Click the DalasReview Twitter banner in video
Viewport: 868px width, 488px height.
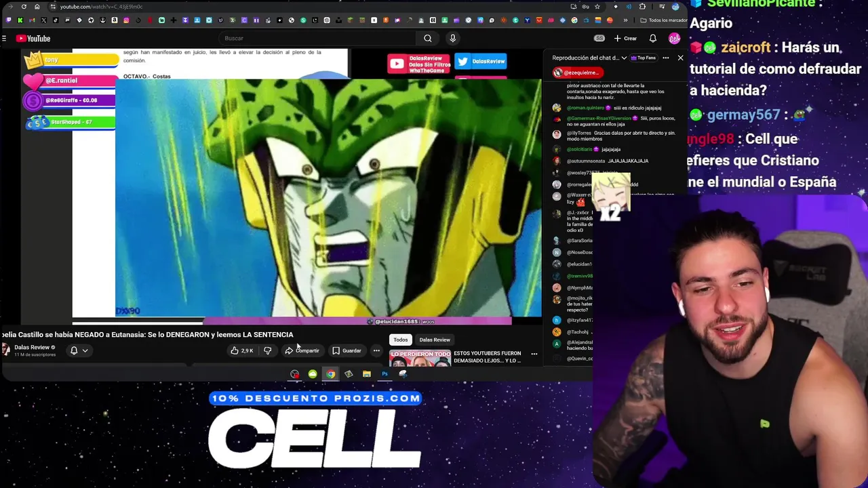[x=481, y=62]
